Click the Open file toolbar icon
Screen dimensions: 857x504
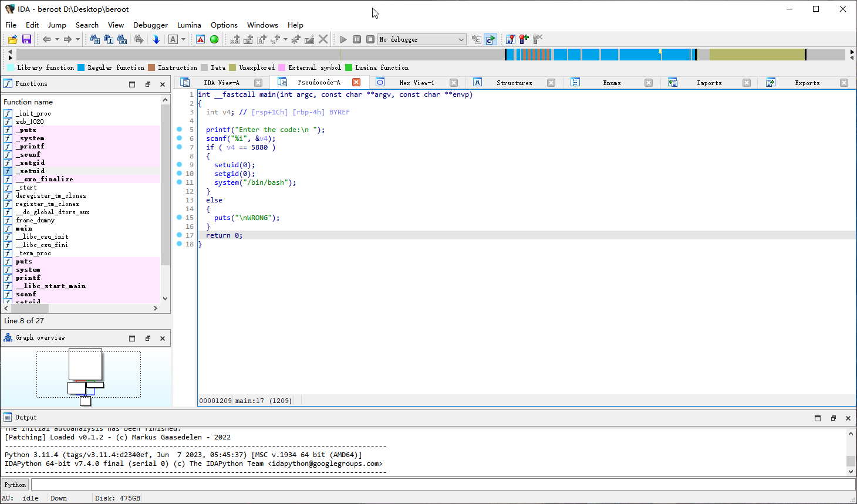[12, 39]
